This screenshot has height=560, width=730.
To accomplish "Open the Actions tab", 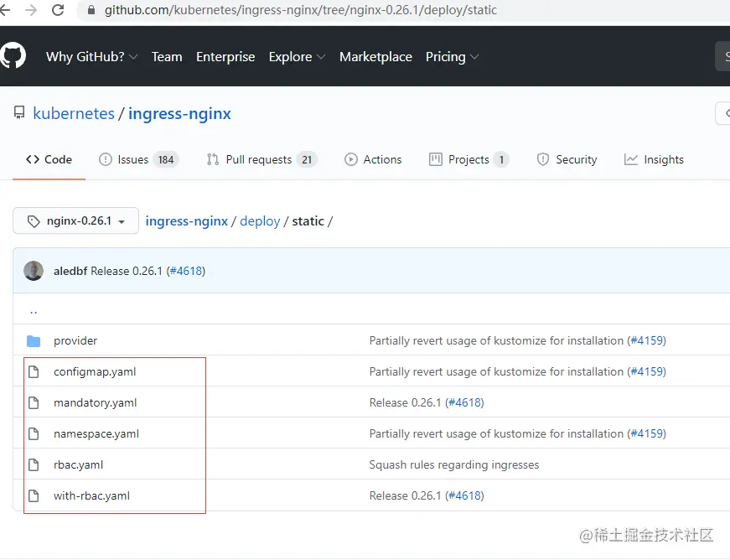I will tap(373, 159).
